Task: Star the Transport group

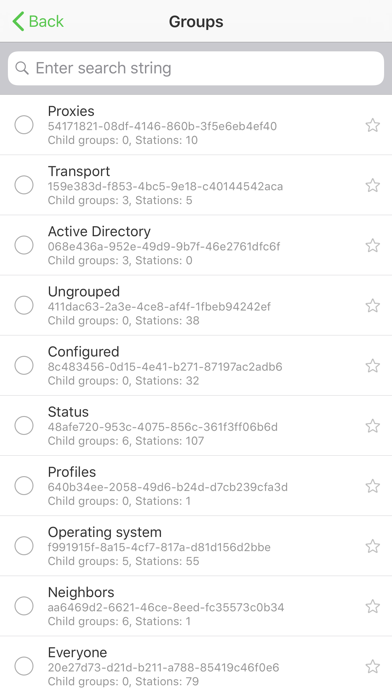Action: pos(372,185)
